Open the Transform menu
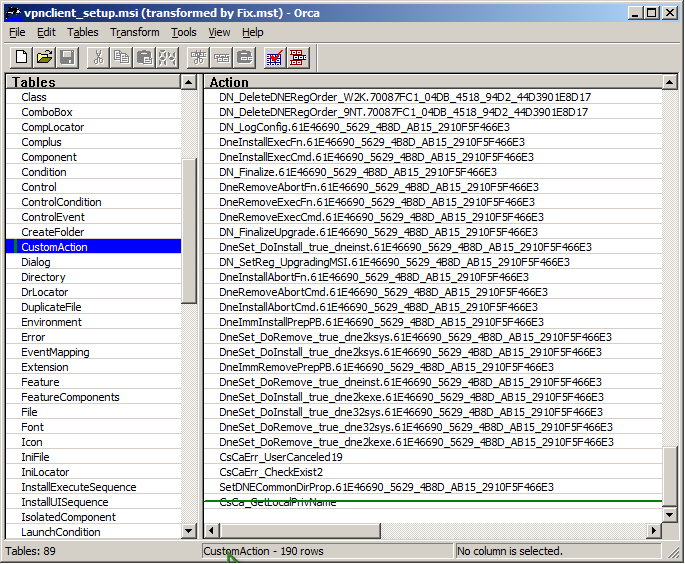Image resolution: width=685 pixels, height=564 pixels. pos(135,32)
